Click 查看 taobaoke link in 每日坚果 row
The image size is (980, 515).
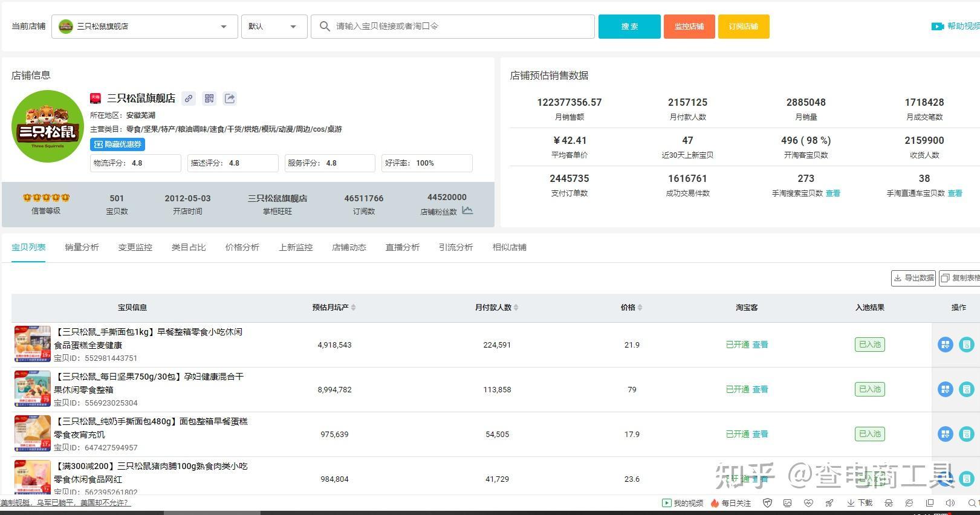pos(760,389)
